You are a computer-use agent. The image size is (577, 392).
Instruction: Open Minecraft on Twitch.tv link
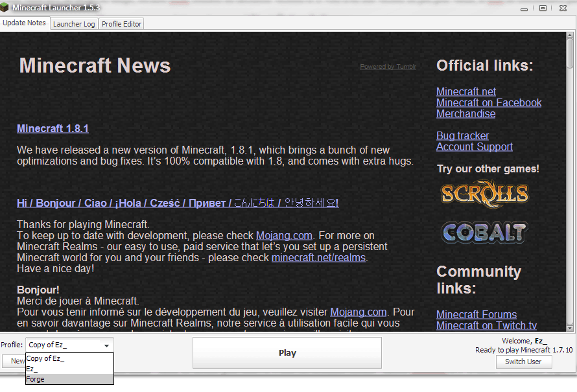pyautogui.click(x=486, y=326)
